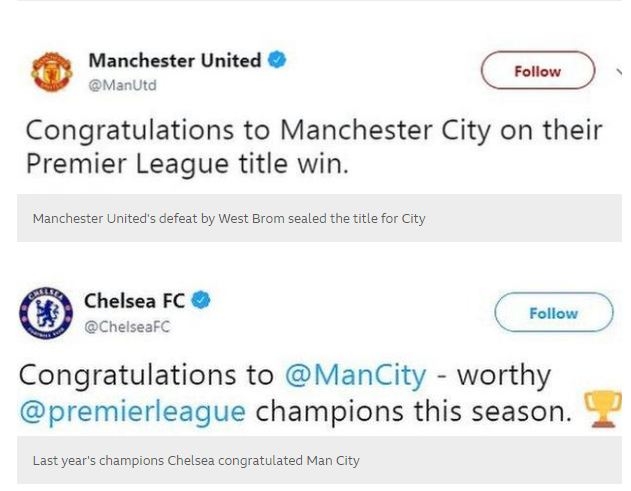The width and height of the screenshot is (631, 491).
Task: Open the Manchester United display name
Action: pos(174,60)
